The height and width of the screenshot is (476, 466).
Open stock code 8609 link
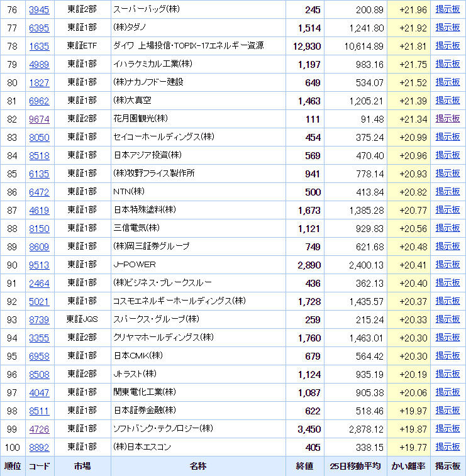pos(39,246)
